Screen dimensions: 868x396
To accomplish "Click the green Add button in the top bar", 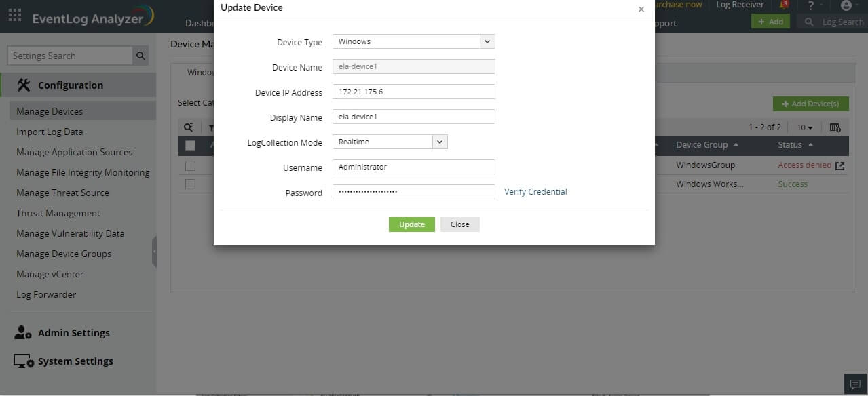I will [x=770, y=22].
